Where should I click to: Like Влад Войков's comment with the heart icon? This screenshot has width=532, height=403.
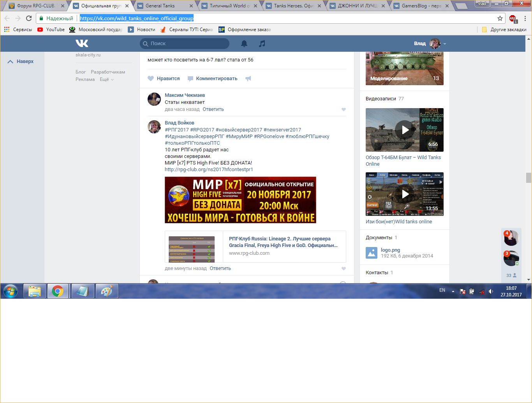(x=344, y=268)
